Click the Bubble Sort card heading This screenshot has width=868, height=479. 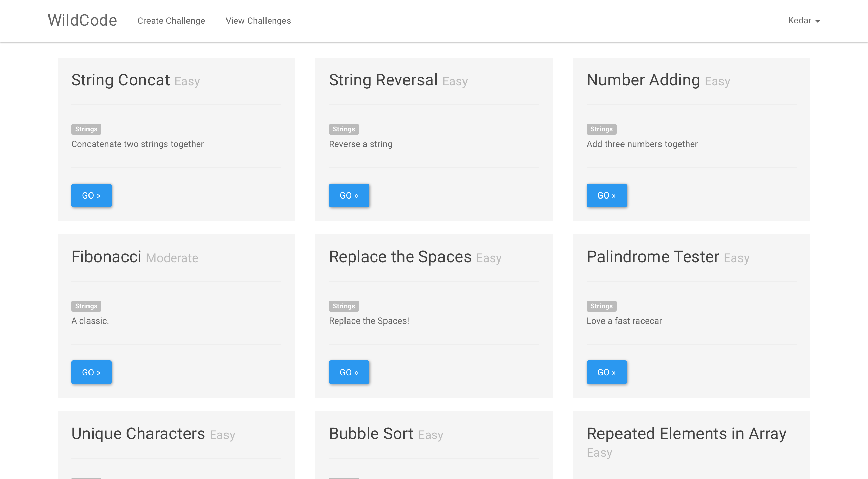tap(371, 434)
